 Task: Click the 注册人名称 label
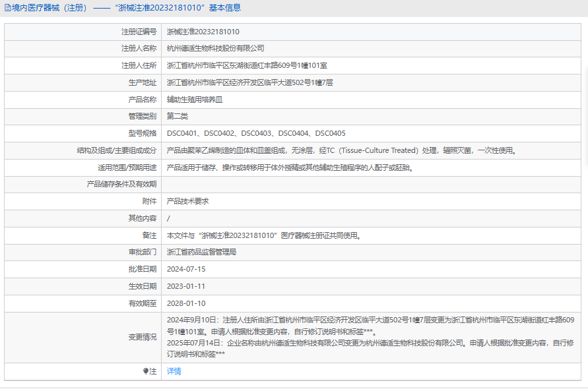[139, 48]
